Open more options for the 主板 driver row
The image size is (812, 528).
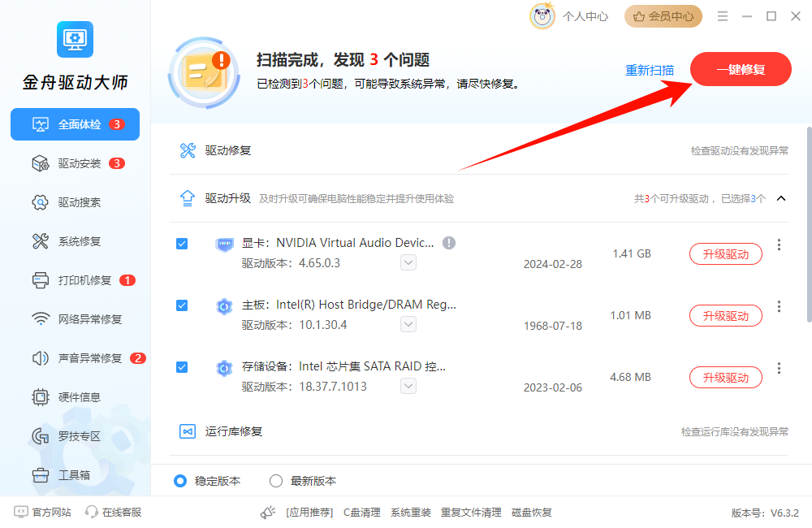779,306
